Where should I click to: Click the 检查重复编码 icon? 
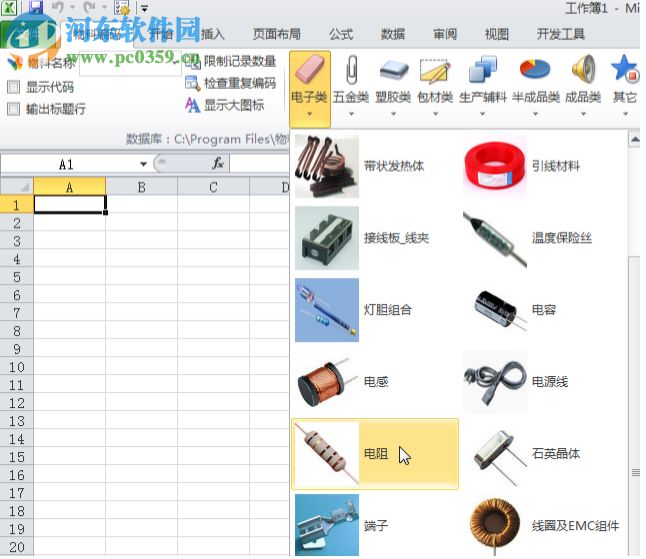tap(192, 83)
